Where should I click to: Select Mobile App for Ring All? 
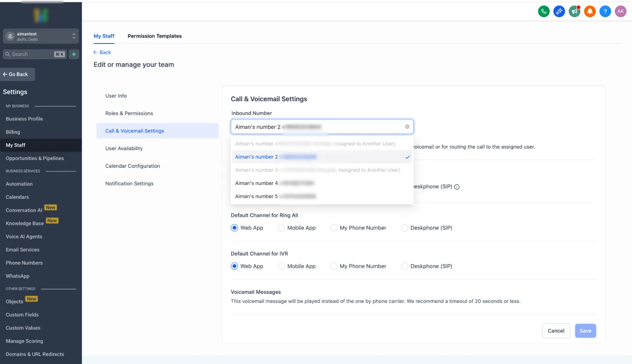coord(281,228)
